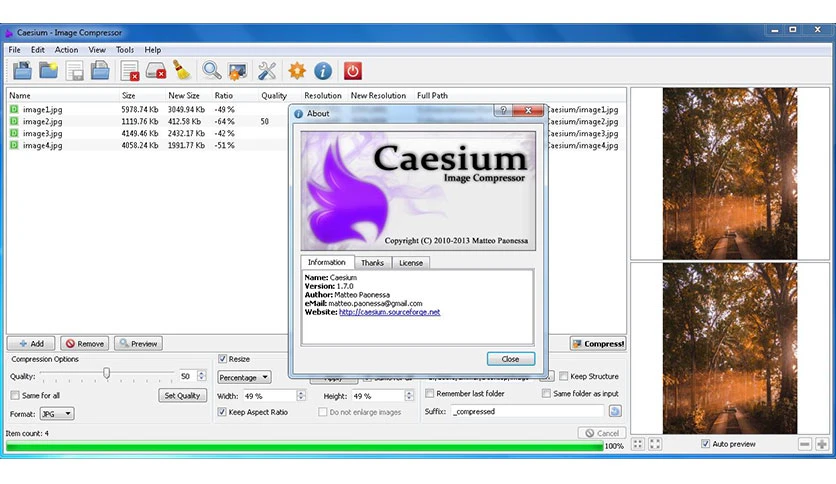
Task: Open Settings with the wrench and screwdriver icon
Action: click(x=267, y=71)
